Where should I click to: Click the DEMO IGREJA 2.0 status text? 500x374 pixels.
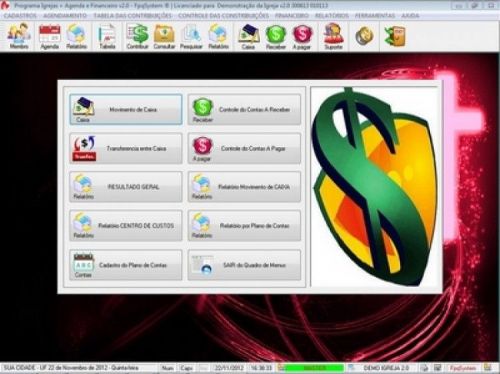click(x=386, y=368)
